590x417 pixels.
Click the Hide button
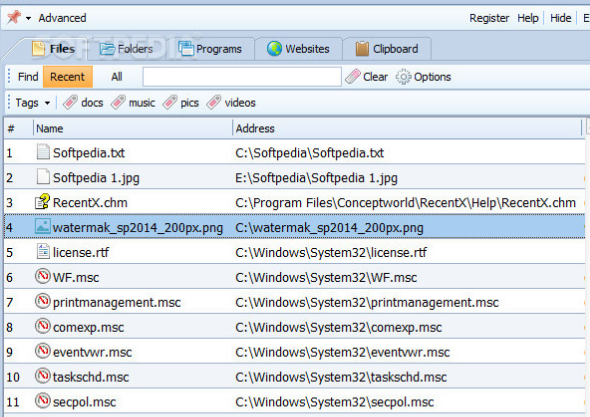[560, 18]
